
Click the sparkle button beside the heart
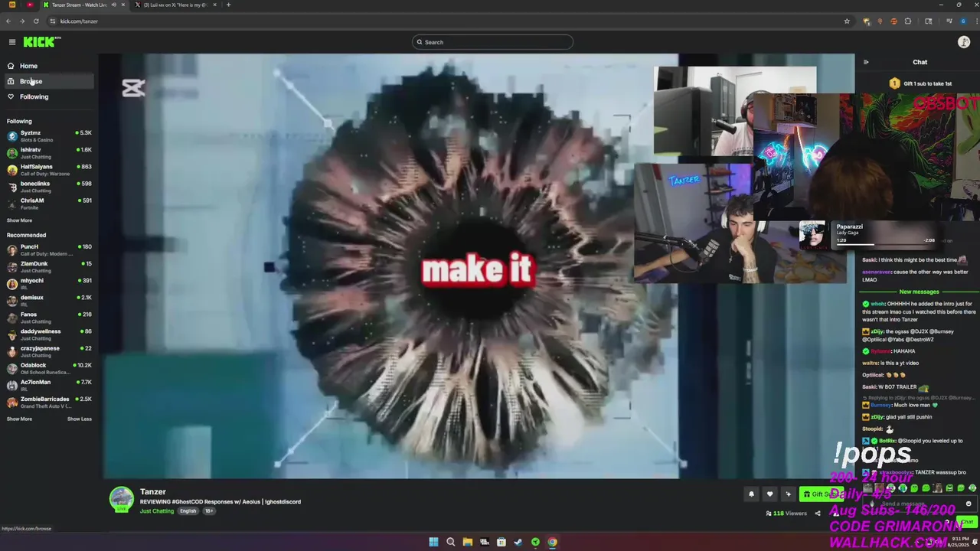[788, 494]
